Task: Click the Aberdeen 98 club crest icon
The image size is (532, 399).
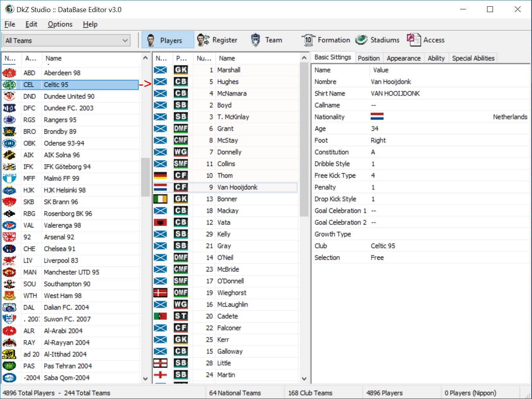Action: coord(9,73)
